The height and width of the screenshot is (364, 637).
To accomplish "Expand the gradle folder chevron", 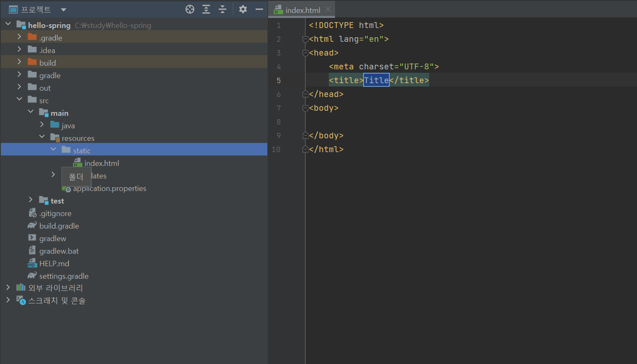I will [x=19, y=75].
